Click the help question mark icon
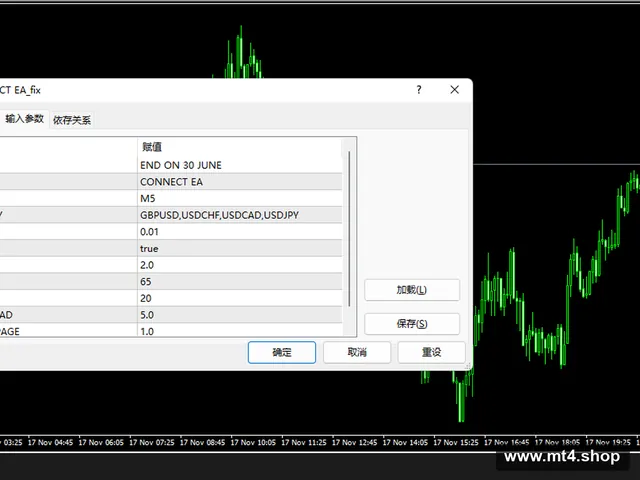This screenshot has height=480, width=640. coord(419,90)
